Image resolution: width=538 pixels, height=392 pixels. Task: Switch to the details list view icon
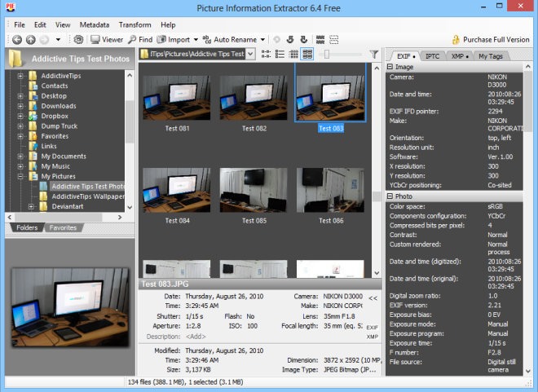pos(293,55)
